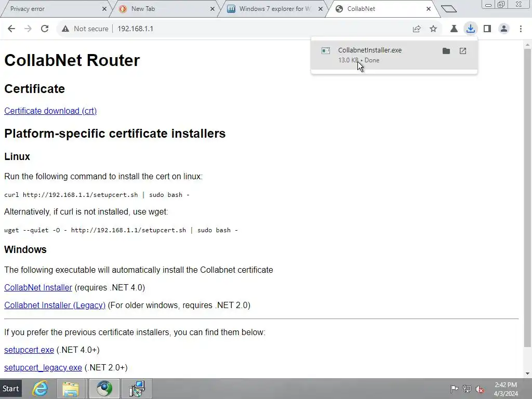Download the CollabNet Installer link
The width and height of the screenshot is (532, 399).
(x=38, y=287)
